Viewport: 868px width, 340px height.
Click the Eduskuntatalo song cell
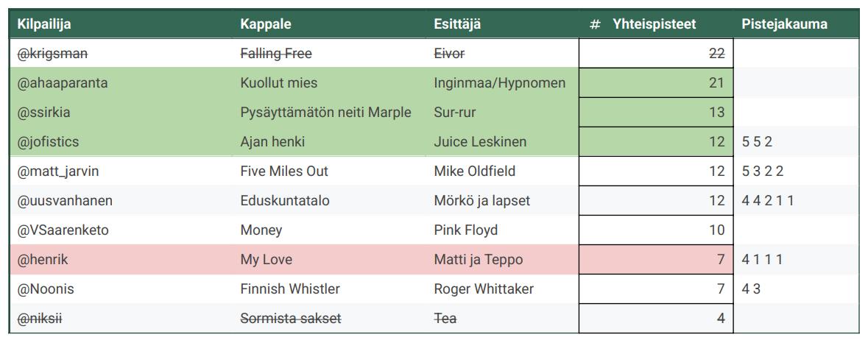pos(285,201)
